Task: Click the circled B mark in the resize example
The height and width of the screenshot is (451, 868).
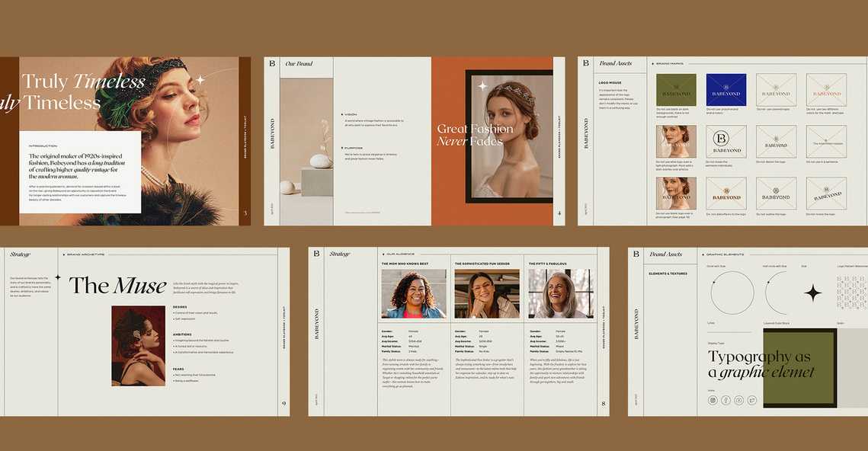Action: pos(720,138)
